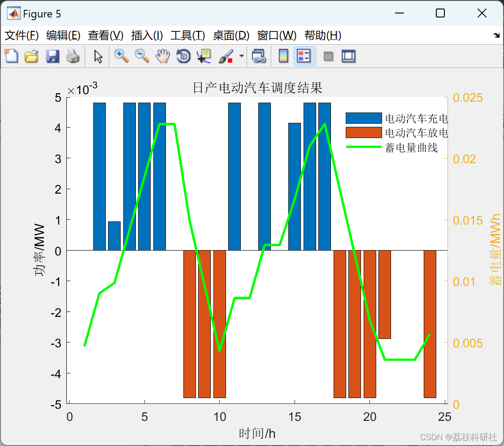
Task: Select the 电动汽车放电 legend label
Action: point(417,133)
